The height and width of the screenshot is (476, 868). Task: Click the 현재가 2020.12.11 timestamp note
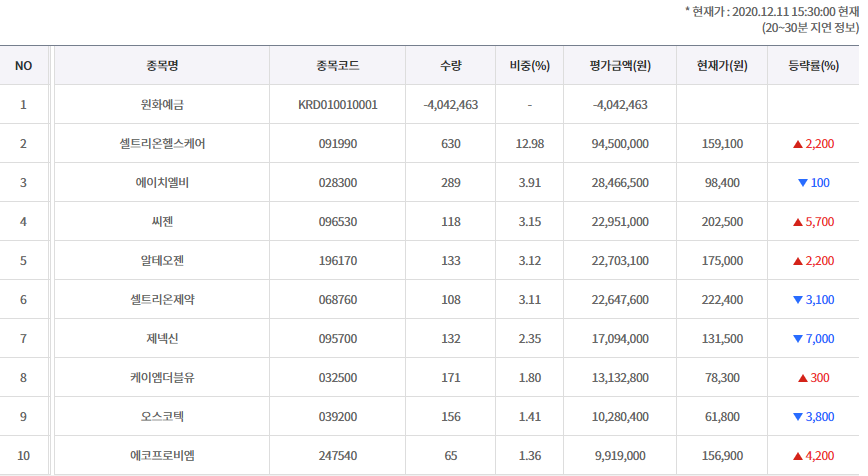[772, 12]
